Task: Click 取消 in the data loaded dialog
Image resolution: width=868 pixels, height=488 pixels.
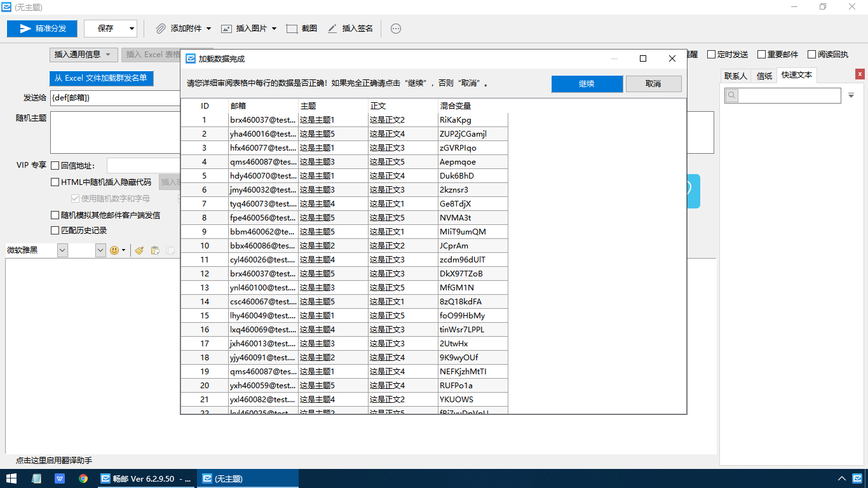Action: pos(654,84)
